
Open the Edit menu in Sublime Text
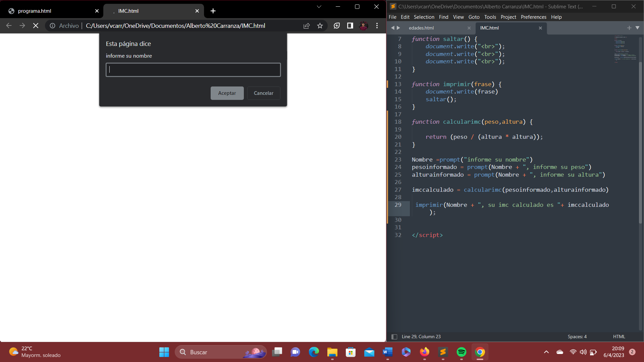pos(405,17)
